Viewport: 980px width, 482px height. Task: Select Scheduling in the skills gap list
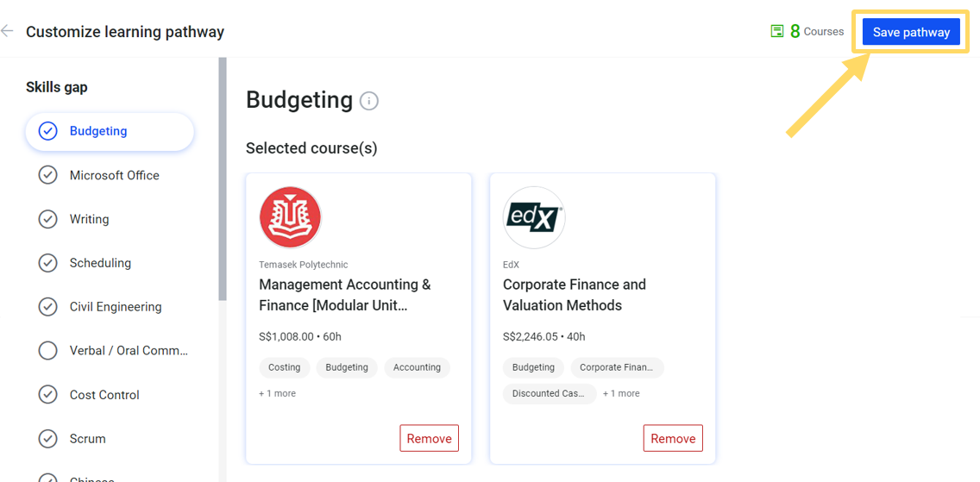(x=100, y=263)
